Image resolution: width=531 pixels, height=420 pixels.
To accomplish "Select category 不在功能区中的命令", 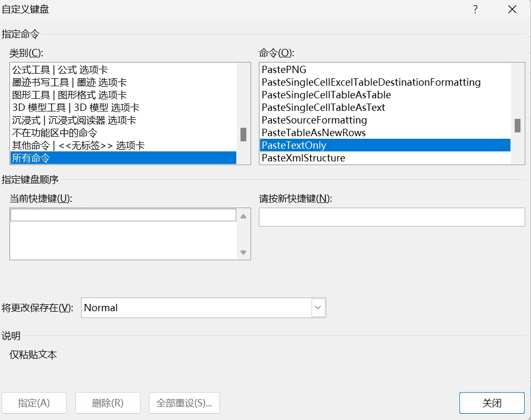I will [123, 132].
